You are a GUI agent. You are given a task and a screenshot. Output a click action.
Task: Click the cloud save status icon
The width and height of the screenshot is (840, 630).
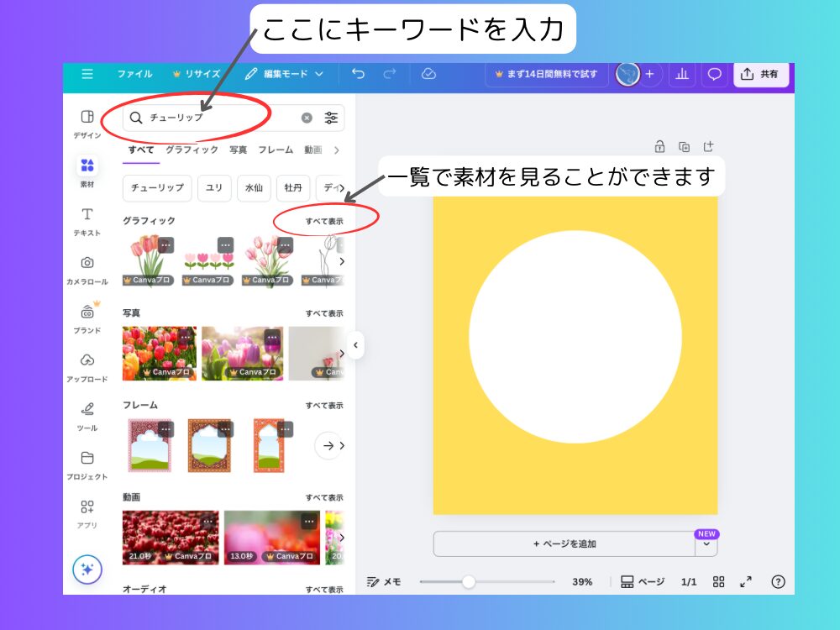pos(428,74)
